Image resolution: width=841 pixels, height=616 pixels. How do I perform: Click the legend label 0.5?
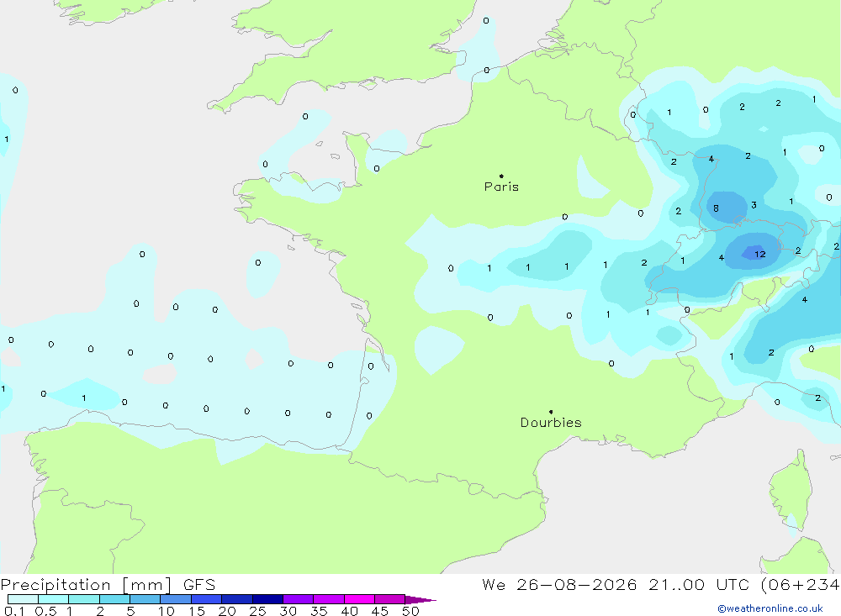point(45,611)
